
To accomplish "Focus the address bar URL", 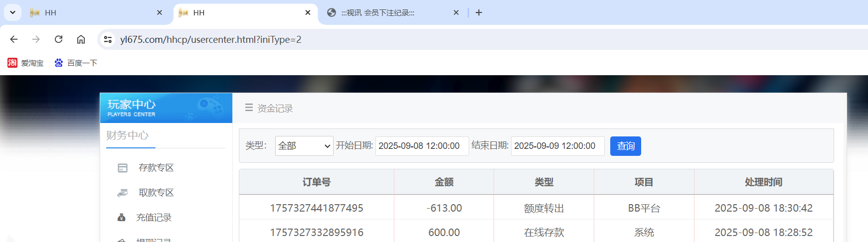I will pos(211,39).
